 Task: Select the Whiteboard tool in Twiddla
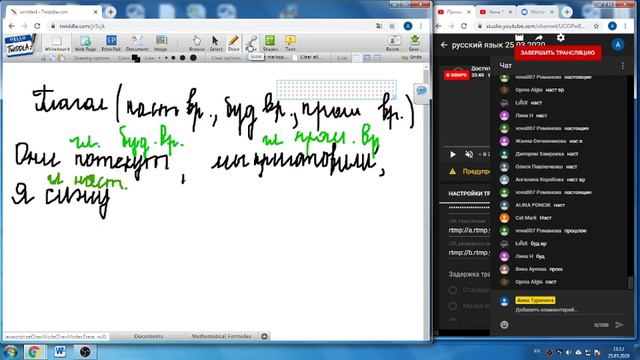57,43
